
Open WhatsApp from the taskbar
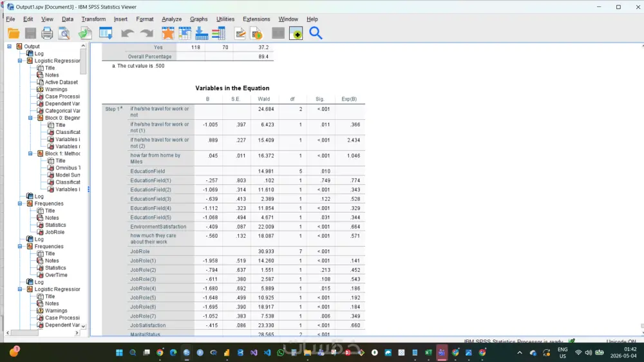coord(281,352)
